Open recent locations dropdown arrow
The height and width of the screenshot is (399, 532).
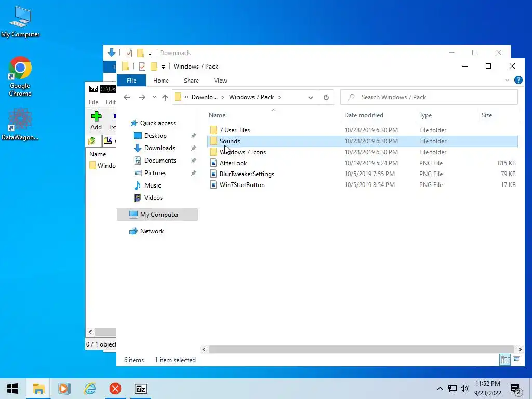pyautogui.click(x=154, y=97)
